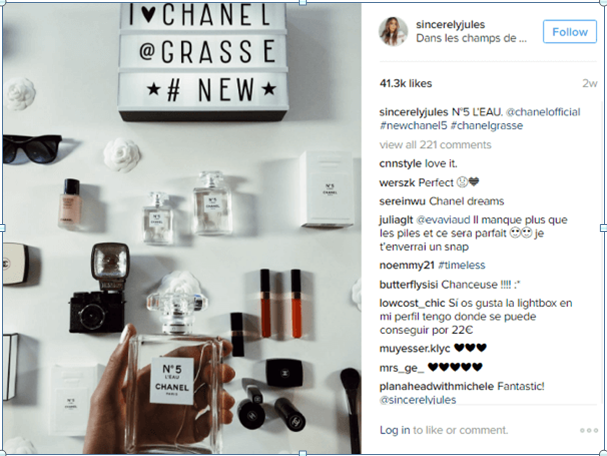The height and width of the screenshot is (456, 607).
Task: Open the #chanelgrasse hashtag
Action: [487, 125]
